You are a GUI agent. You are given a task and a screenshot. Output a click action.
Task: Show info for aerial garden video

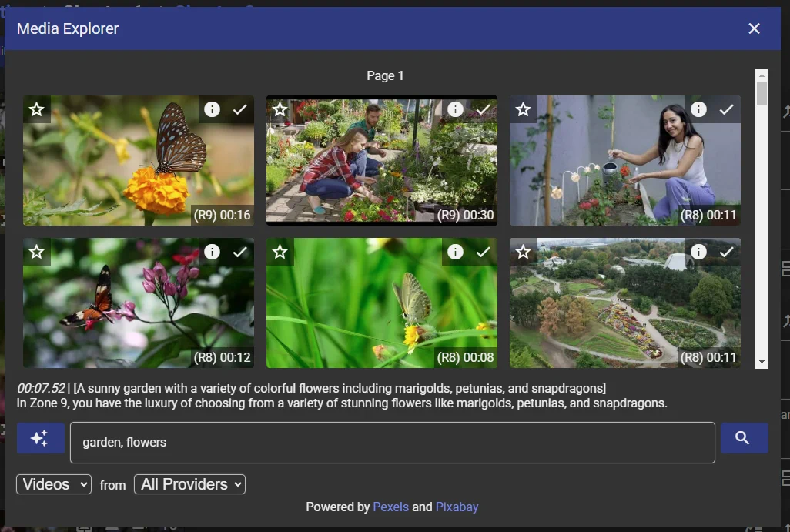click(x=698, y=252)
